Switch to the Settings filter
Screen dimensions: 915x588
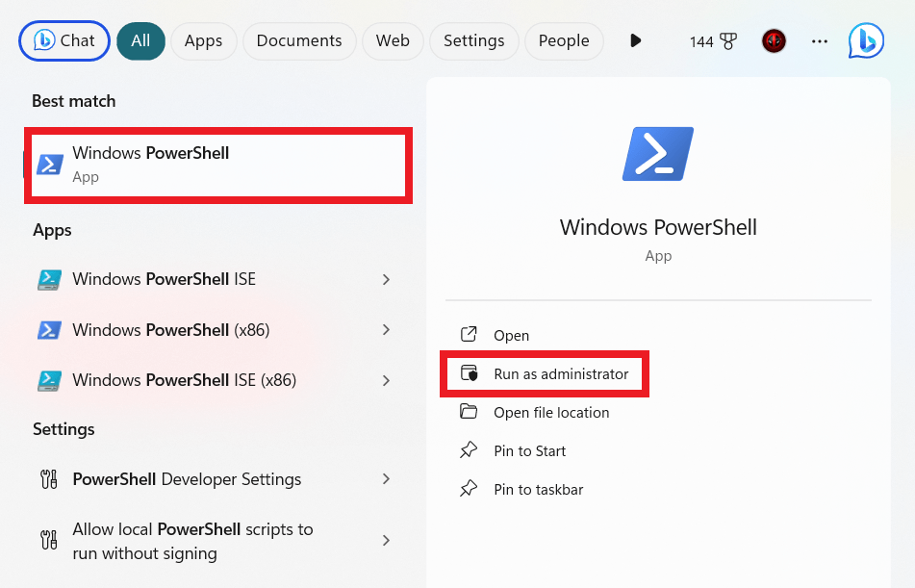pos(473,40)
